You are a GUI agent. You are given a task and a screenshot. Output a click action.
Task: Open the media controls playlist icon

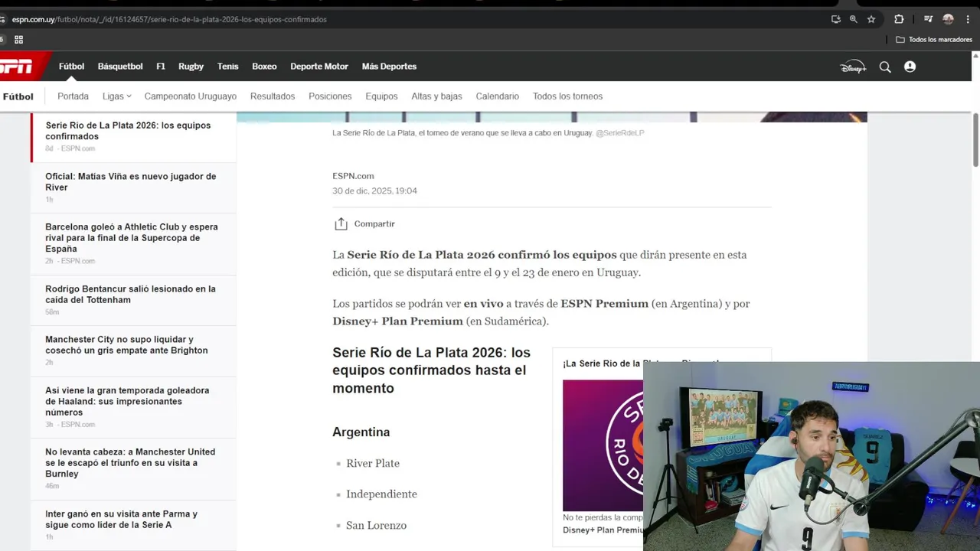(928, 19)
